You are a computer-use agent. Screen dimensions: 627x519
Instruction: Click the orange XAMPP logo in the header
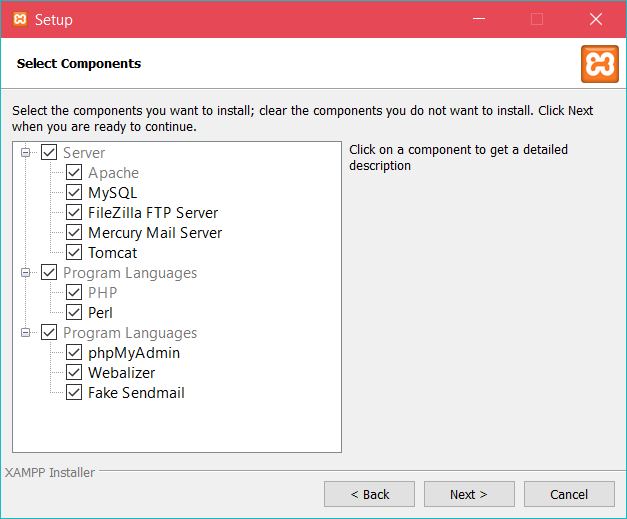[x=600, y=64]
